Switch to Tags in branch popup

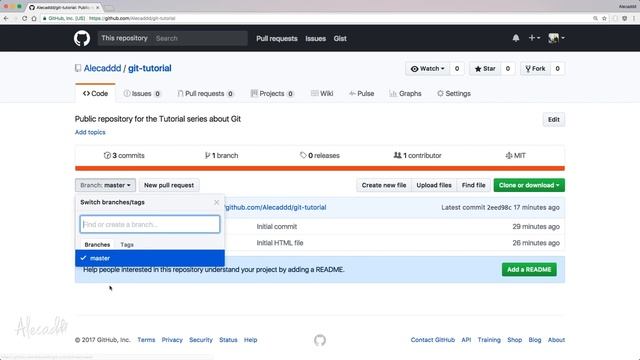(x=127, y=244)
